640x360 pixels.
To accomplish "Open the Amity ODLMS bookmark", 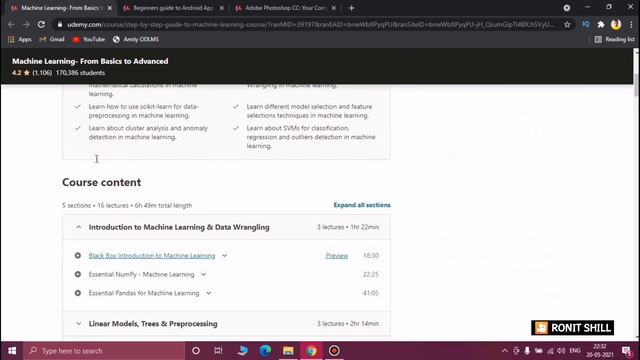I will coord(136,39).
